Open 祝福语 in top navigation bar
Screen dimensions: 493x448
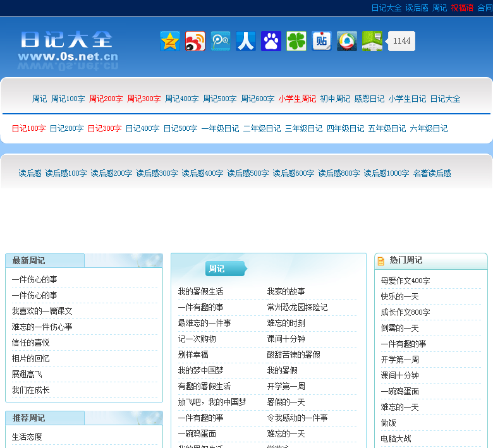coord(462,8)
